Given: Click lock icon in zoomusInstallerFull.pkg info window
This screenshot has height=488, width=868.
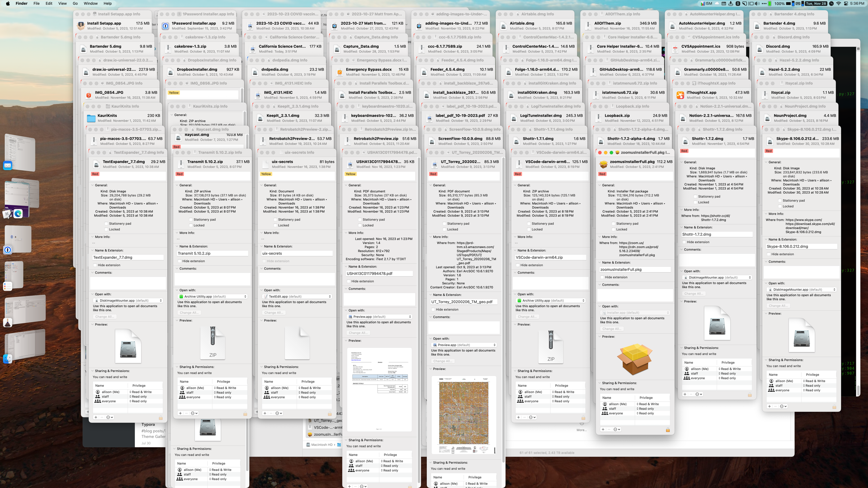Looking at the screenshot, I should tap(668, 430).
